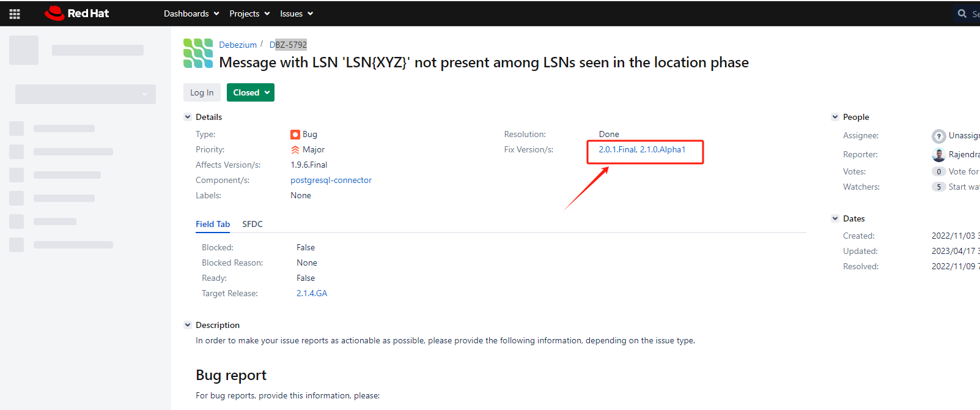
Task: Click the Unassigned avatar icon
Action: coord(939,136)
